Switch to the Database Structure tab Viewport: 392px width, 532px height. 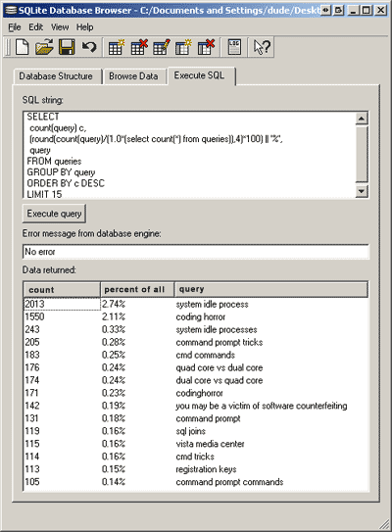pyautogui.click(x=56, y=76)
